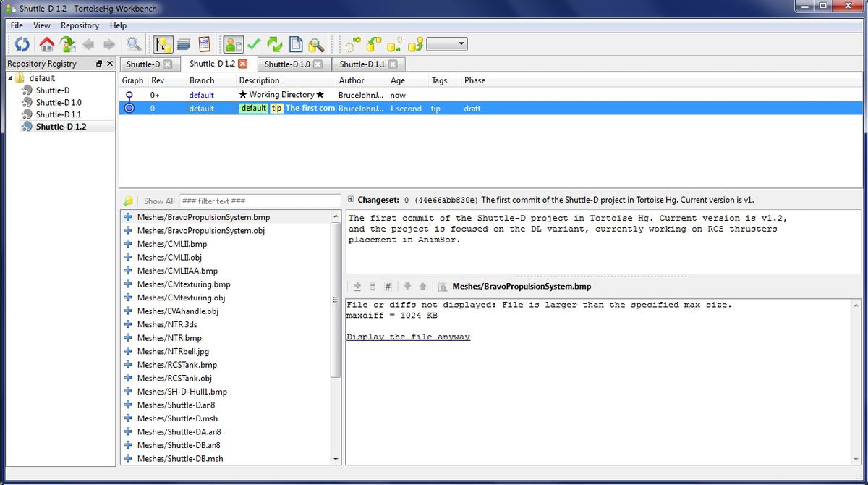Select the Working Directory revision row
The height and width of the screenshot is (485, 868).
click(x=490, y=95)
